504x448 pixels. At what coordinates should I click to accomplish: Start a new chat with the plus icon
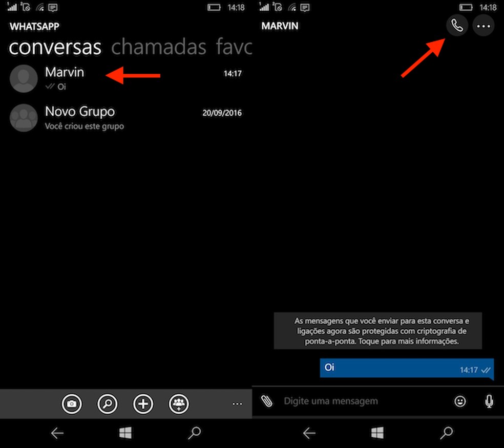pos(143,403)
